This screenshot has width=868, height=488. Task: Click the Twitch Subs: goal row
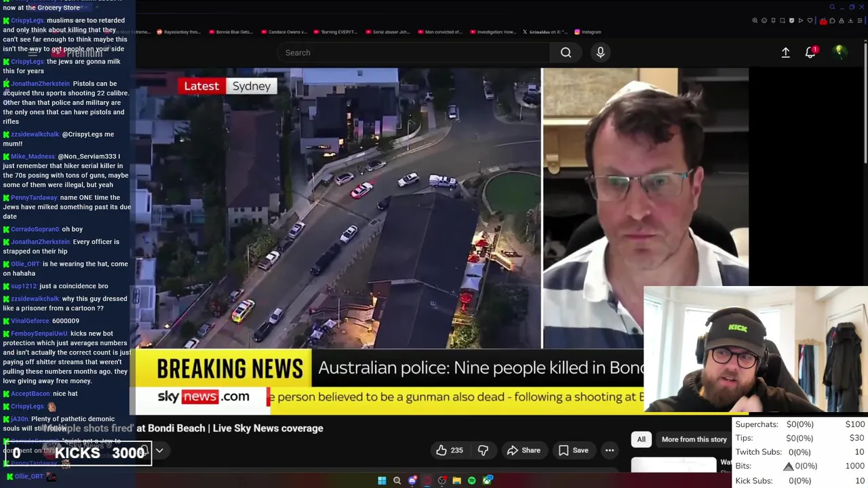point(800,452)
